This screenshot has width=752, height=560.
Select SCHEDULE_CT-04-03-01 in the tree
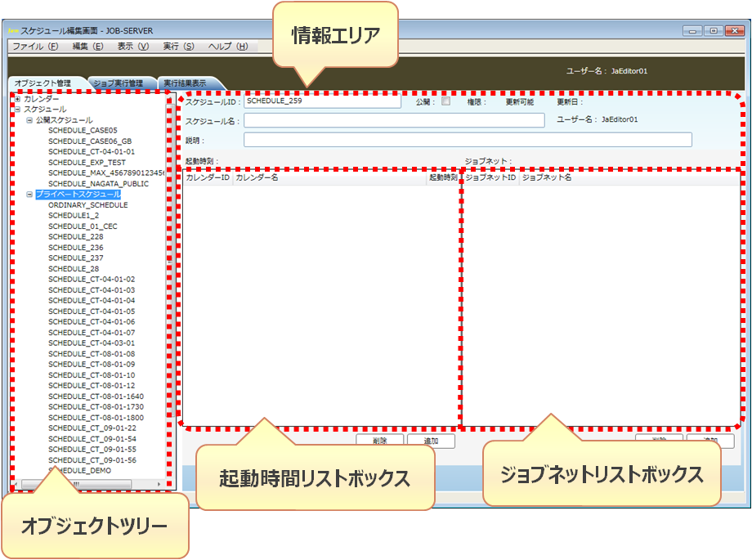92,343
